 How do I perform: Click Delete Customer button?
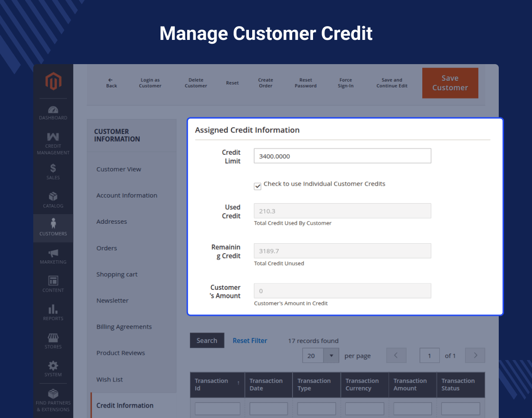[x=196, y=83]
